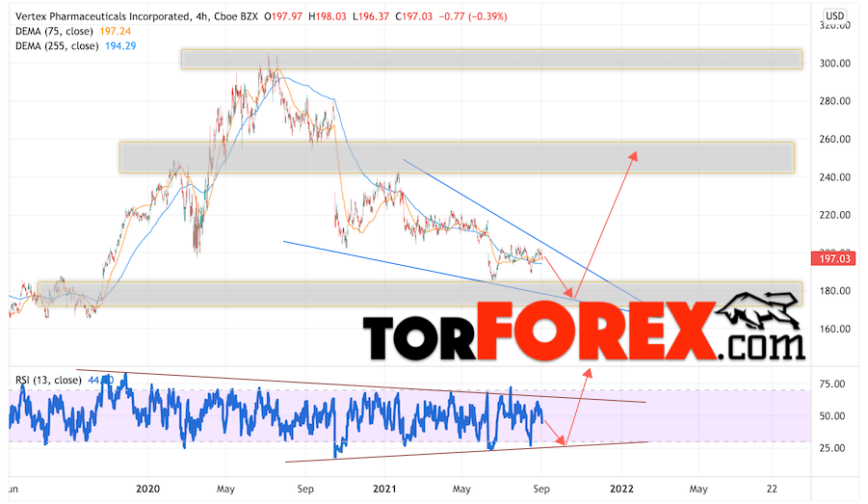Open the USD currency selector
Viewport: 868px width, 504px height.
835,16
